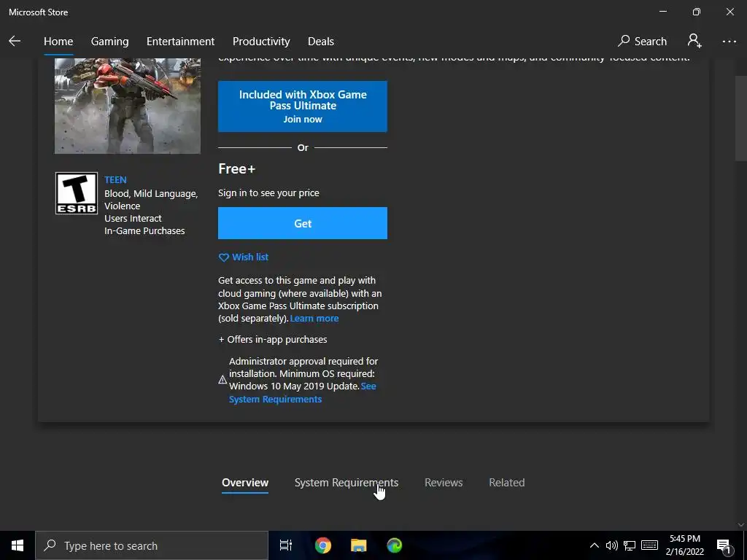The width and height of the screenshot is (747, 560).
Task: Click the blue Get button
Action: tap(303, 223)
